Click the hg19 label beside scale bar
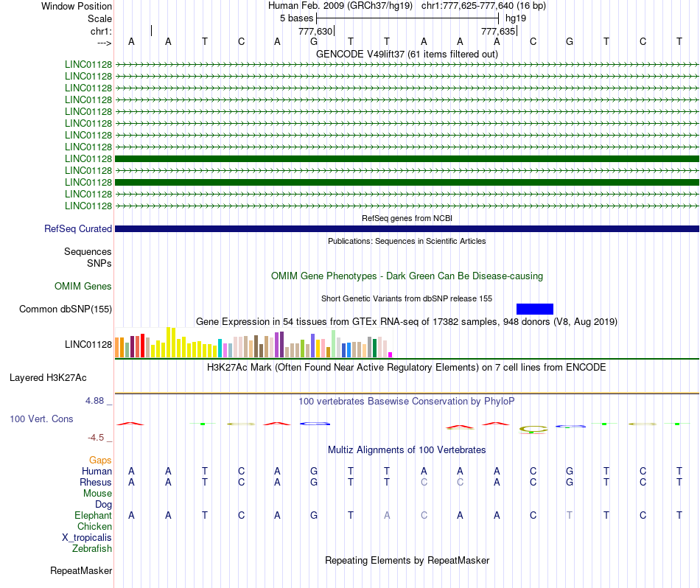The image size is (700, 588). 516,18
